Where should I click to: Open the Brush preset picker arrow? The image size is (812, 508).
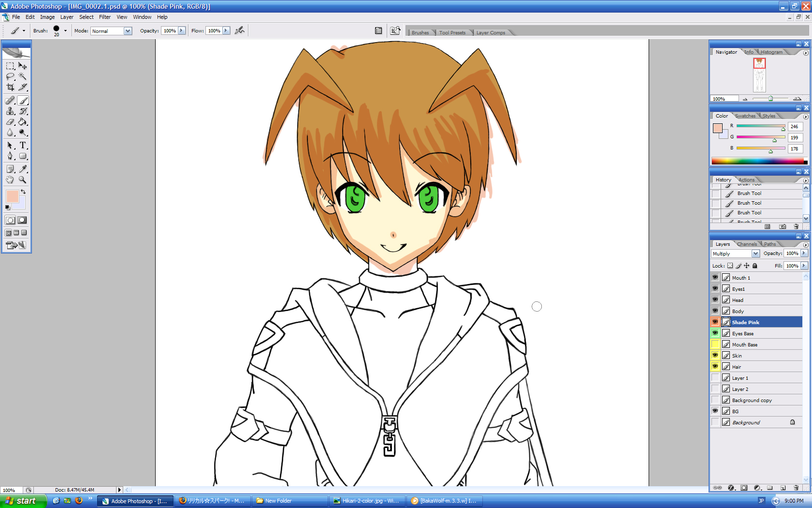coord(65,30)
